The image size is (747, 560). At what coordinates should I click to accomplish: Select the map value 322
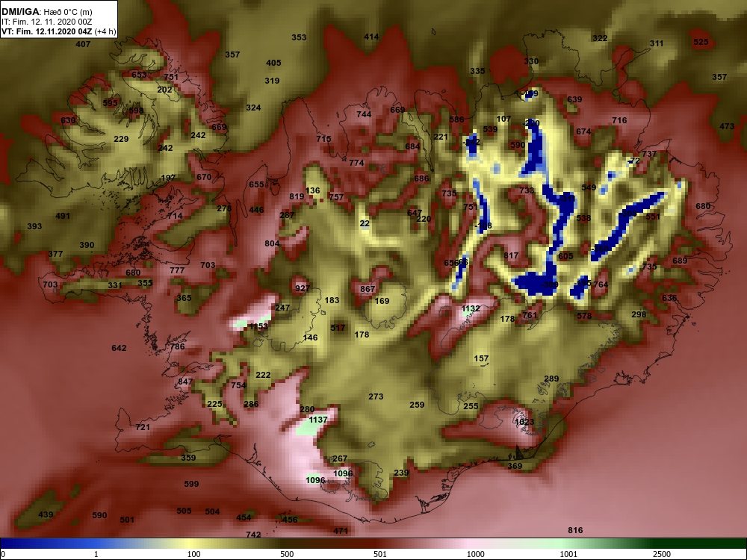[600, 38]
